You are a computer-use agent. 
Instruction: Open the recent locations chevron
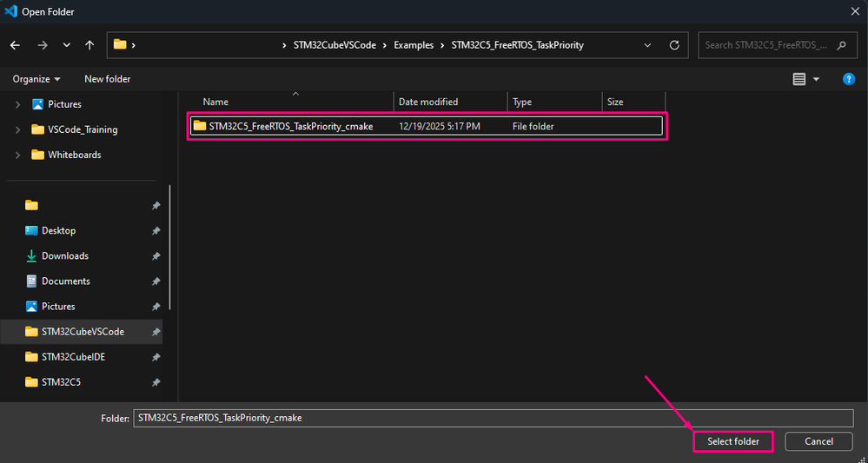[x=66, y=45]
